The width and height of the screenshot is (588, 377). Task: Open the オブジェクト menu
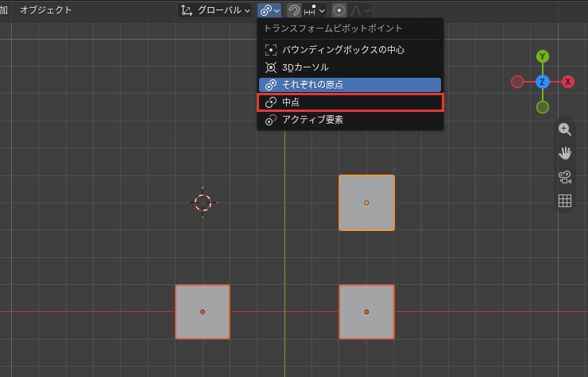pyautogui.click(x=46, y=10)
